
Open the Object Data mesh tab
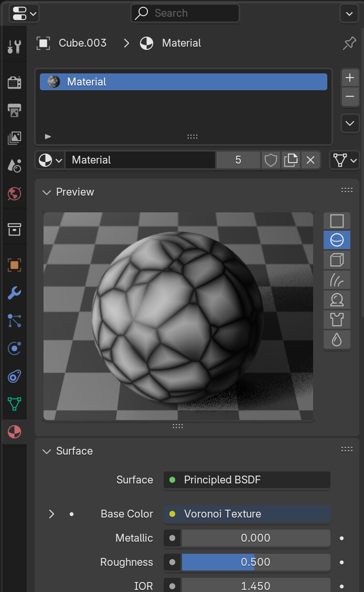coord(14,404)
